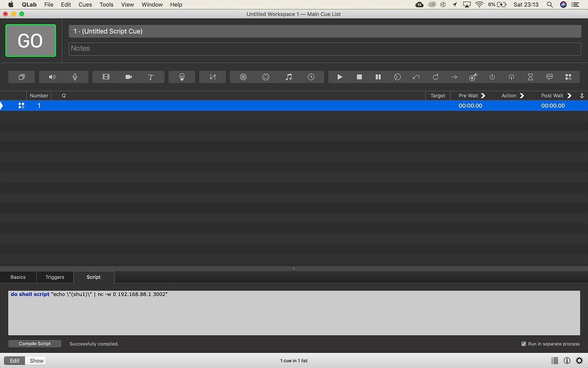Toggle the inspector info icon

click(567, 361)
